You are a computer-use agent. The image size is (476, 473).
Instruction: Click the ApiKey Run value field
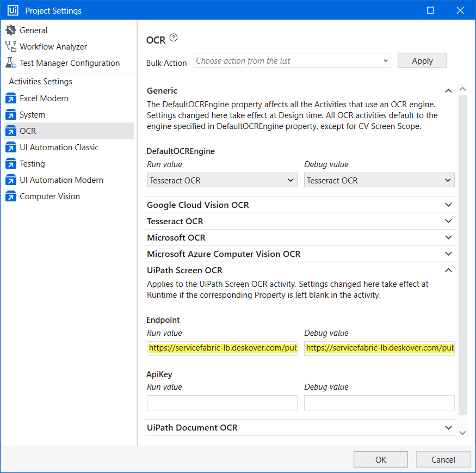click(x=222, y=403)
